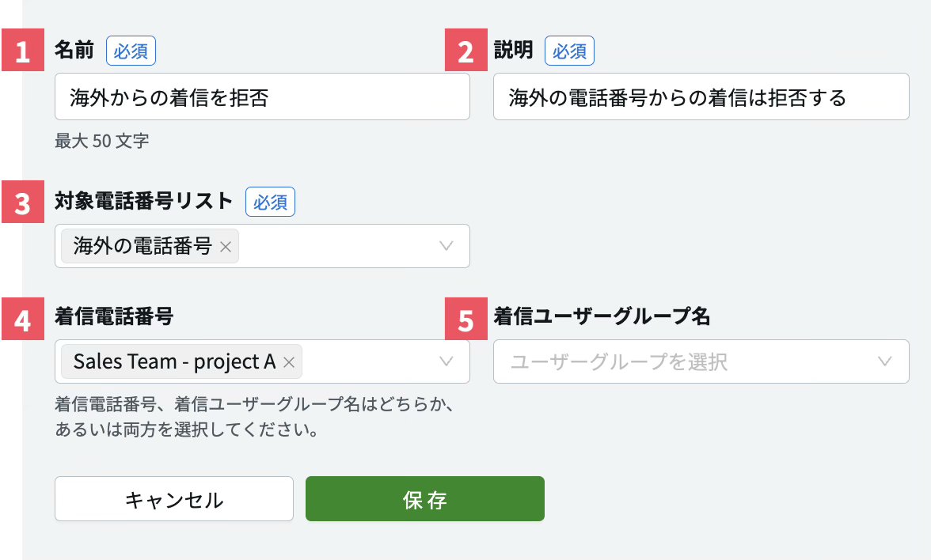931x560 pixels.
Task: Click the 着信ユーザーグループ名 label
Action: [602, 316]
